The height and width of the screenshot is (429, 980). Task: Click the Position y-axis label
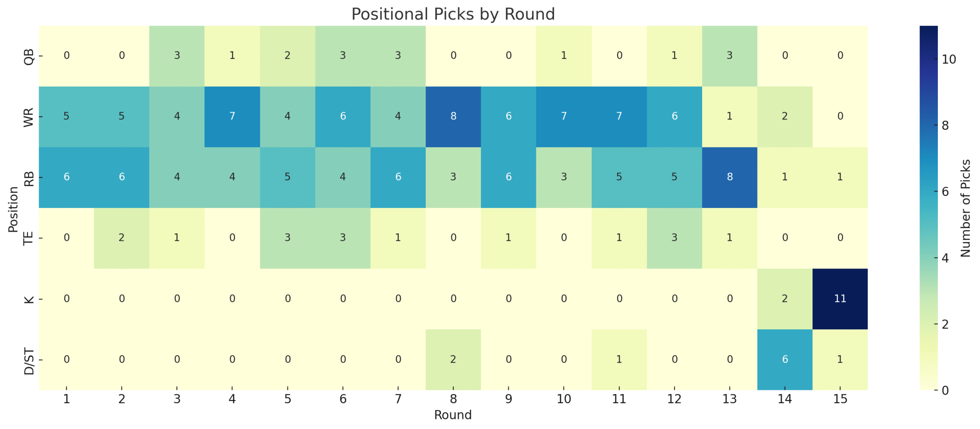tap(13, 209)
